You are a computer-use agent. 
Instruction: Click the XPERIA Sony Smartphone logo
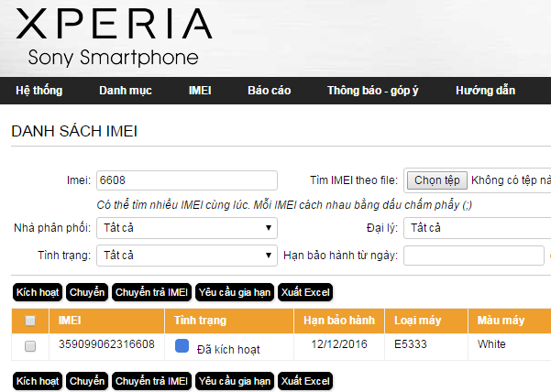tap(114, 37)
